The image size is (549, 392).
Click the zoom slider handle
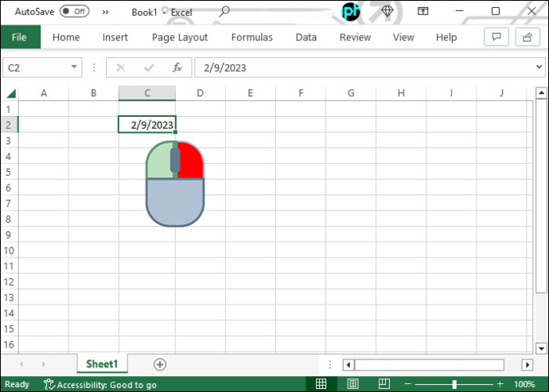(454, 384)
